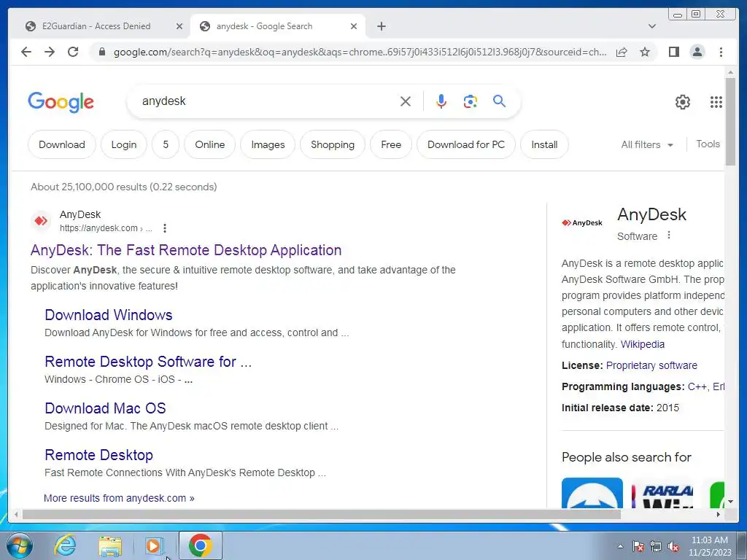Click the AnyDesk logo in knowledge panel

(x=581, y=223)
